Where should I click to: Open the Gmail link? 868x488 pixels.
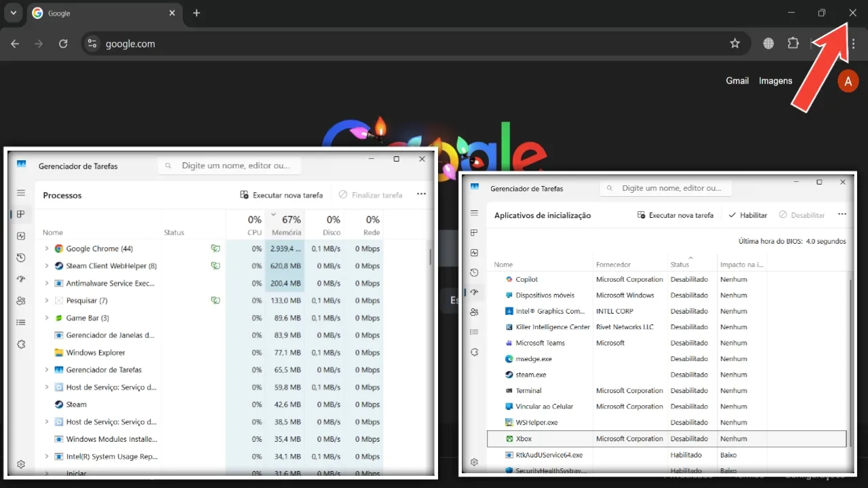click(737, 81)
